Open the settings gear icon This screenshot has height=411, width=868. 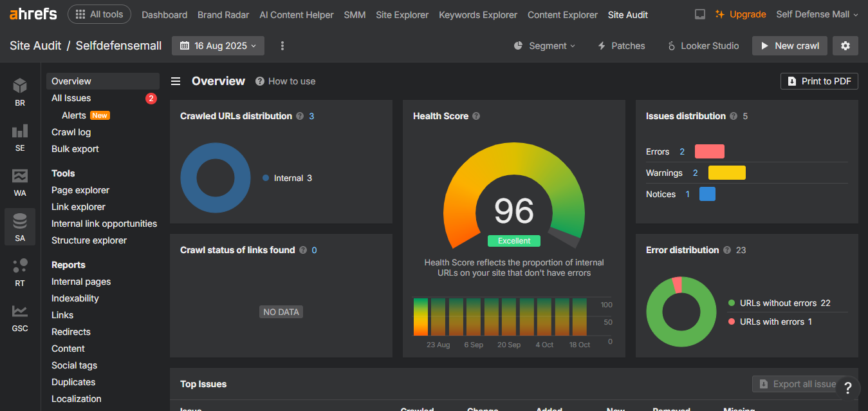coord(845,46)
